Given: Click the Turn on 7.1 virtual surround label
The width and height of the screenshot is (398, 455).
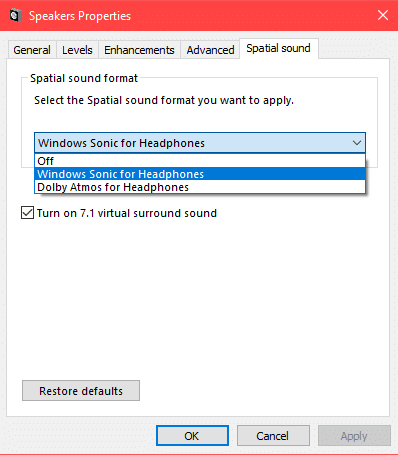Looking at the screenshot, I should click(x=127, y=213).
